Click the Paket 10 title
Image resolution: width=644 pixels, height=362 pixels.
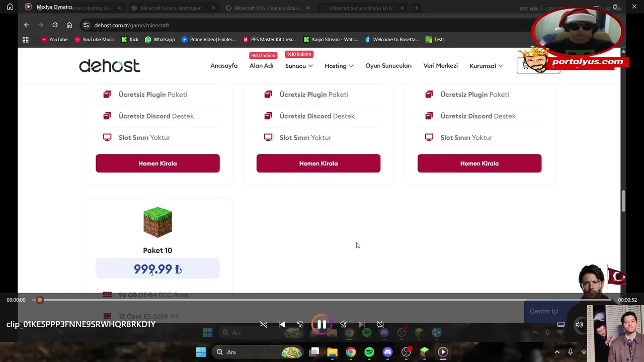157,250
